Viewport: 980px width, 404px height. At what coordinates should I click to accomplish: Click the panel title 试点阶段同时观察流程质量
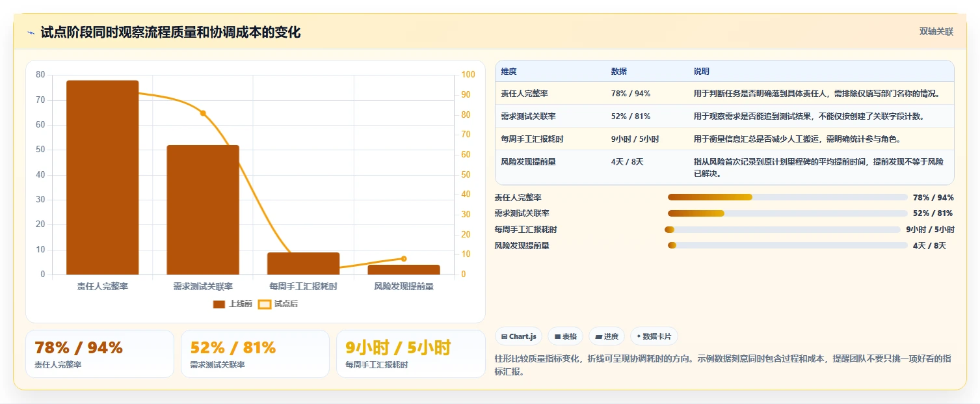tap(170, 33)
